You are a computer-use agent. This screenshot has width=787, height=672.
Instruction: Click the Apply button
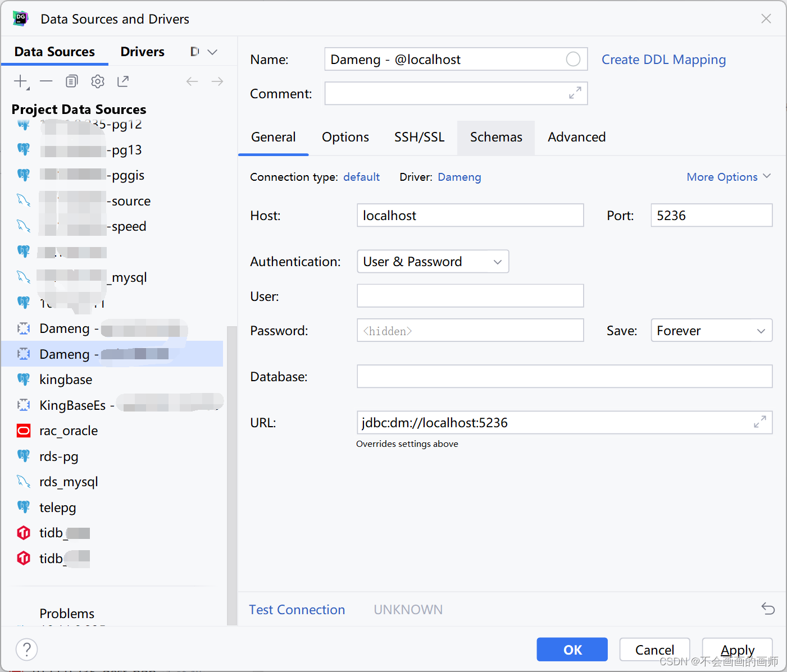tap(738, 650)
